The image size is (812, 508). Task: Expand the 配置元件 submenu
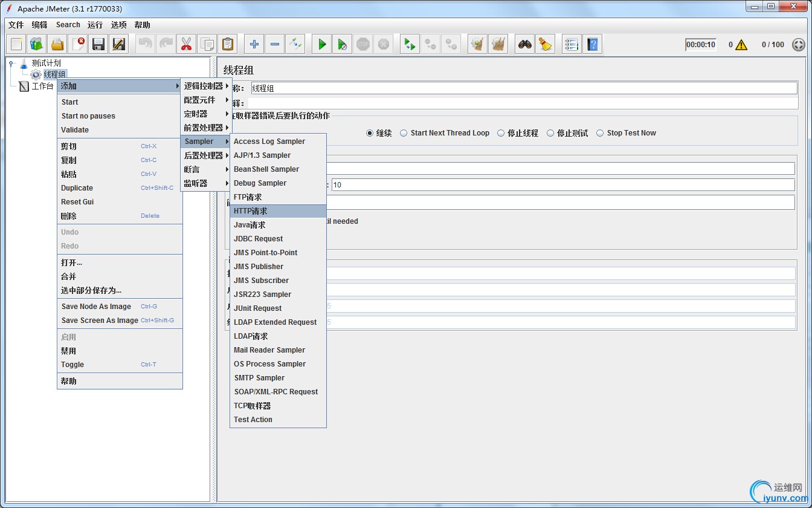pos(206,100)
